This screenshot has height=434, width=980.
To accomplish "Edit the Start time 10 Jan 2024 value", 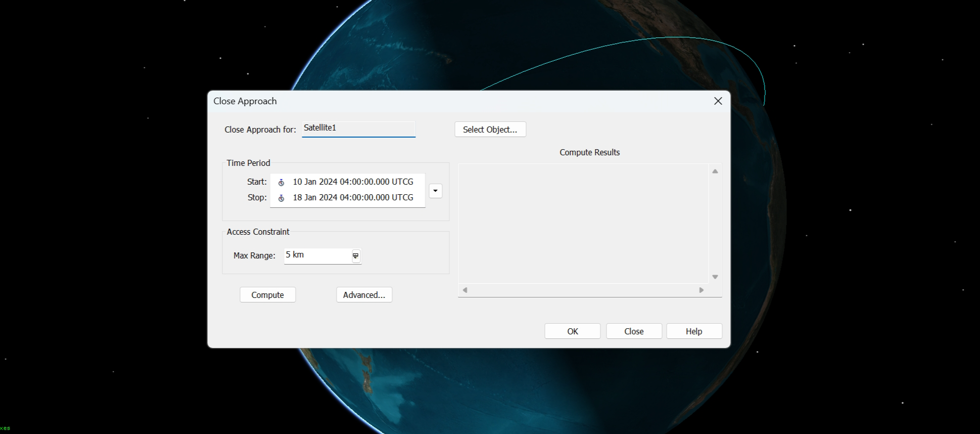I will click(353, 182).
